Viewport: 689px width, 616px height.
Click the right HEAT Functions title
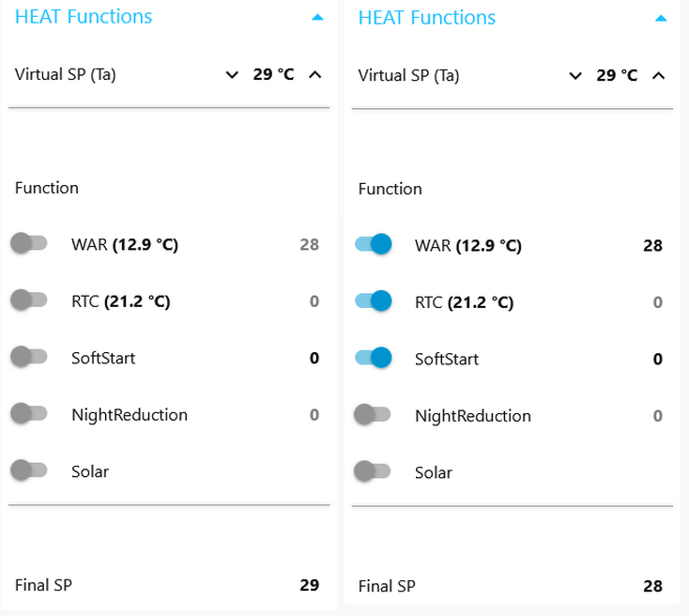(427, 18)
